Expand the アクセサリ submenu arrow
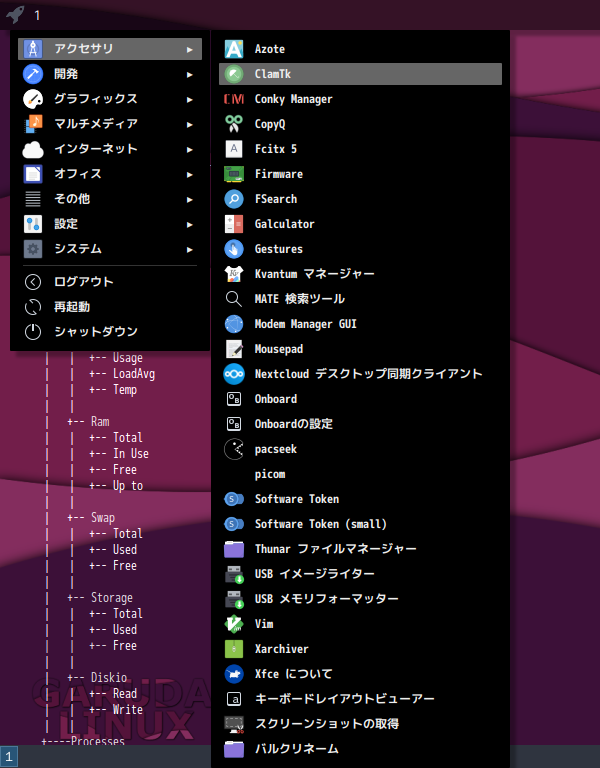Viewport: 600px width, 768px height. (x=190, y=49)
